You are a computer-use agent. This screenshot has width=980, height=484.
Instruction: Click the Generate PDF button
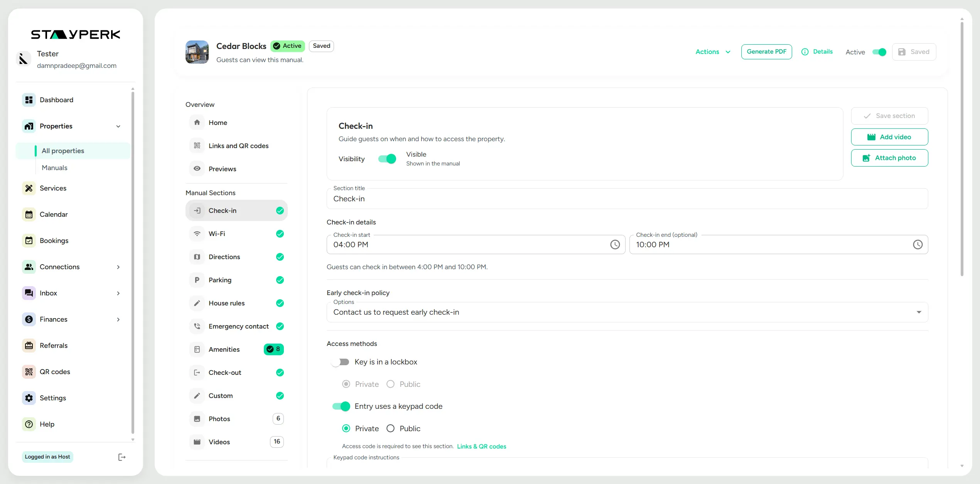tap(766, 52)
